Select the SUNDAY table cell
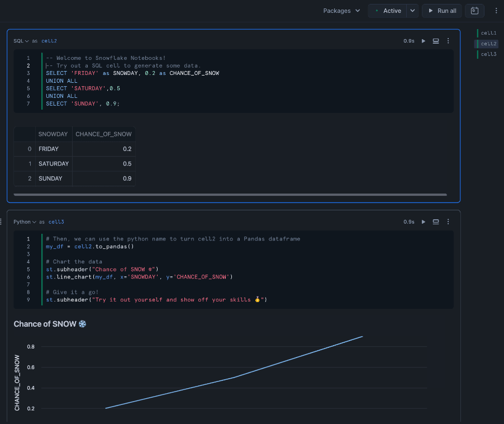 pyautogui.click(x=54, y=178)
